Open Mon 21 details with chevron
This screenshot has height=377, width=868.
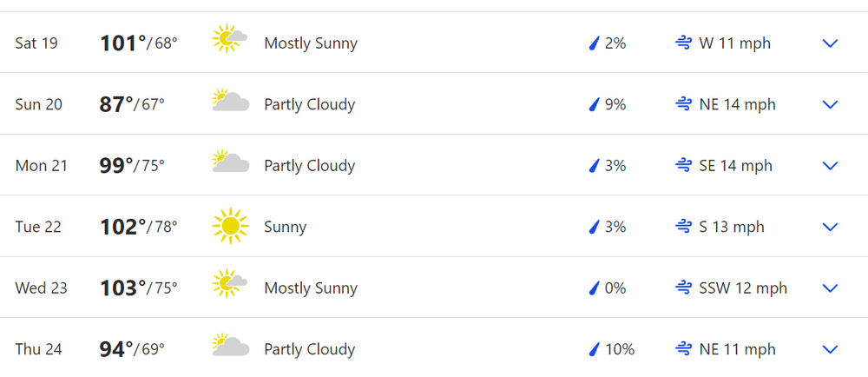[x=830, y=166]
